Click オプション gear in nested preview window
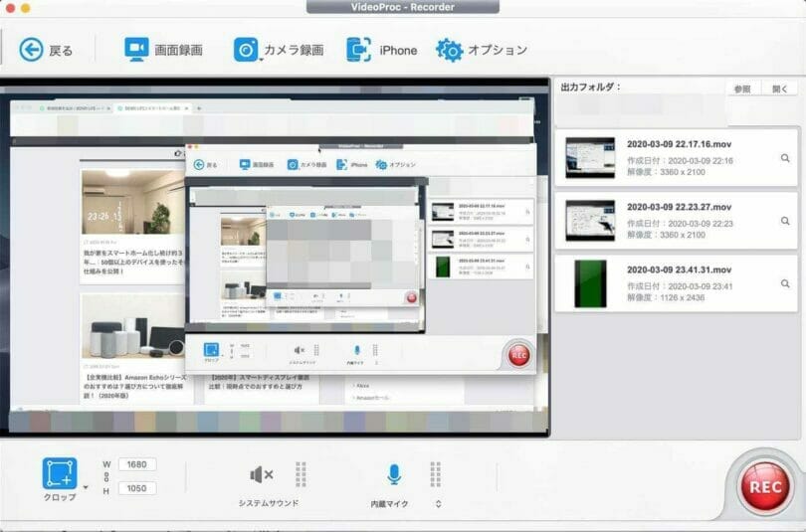Screen dimensions: 806x532 [381, 165]
